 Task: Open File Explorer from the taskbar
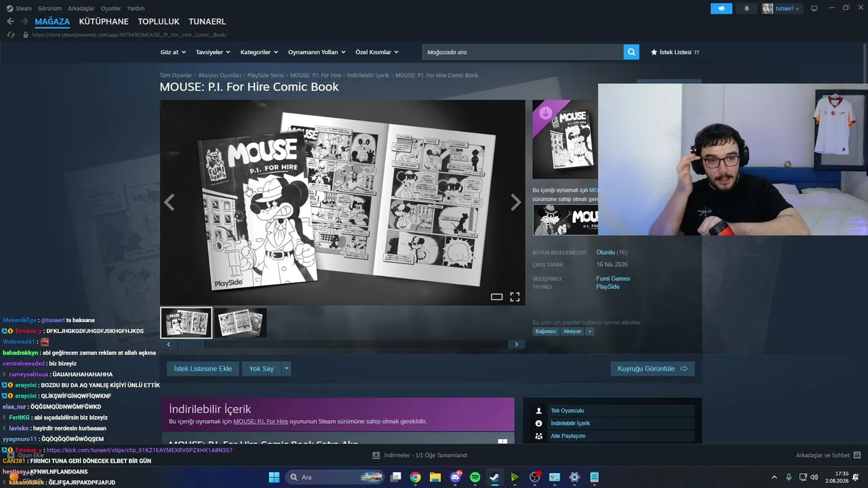coord(435,477)
